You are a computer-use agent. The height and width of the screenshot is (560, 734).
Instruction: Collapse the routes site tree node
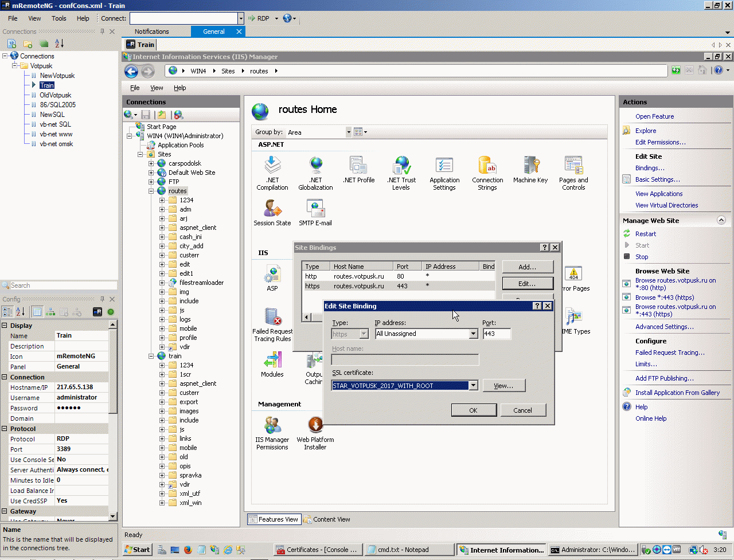pyautogui.click(x=151, y=191)
